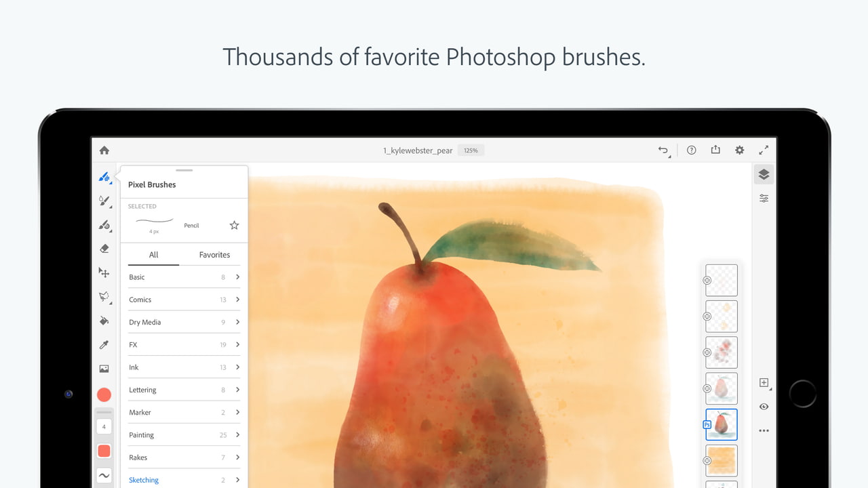
Task: Select the Paint Bucket fill tool
Action: pyautogui.click(x=104, y=321)
